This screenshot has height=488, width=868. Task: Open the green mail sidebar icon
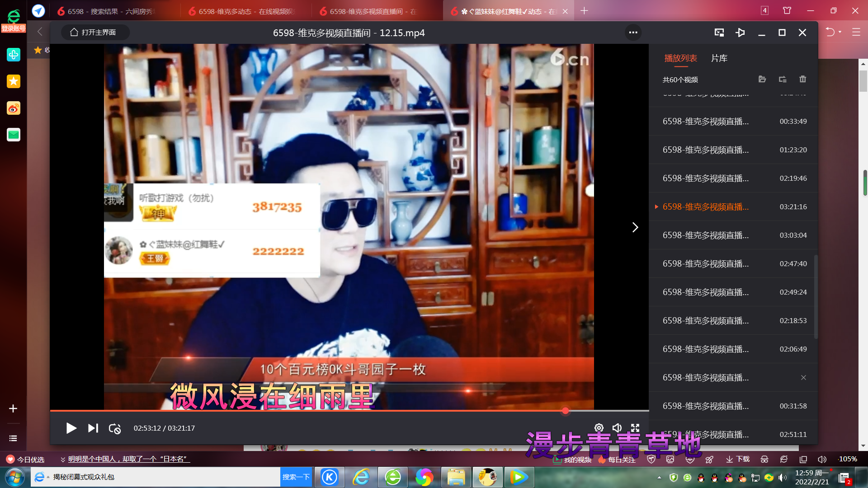click(x=14, y=135)
